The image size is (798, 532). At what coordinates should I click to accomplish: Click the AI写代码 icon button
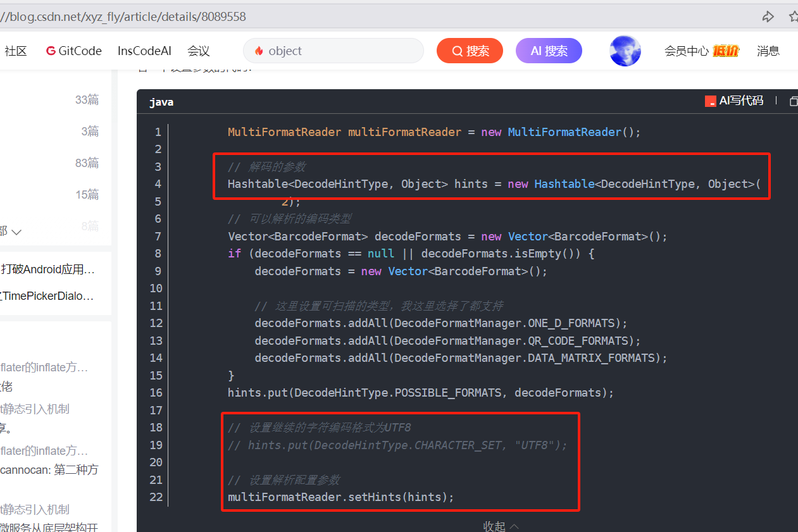tap(734, 101)
